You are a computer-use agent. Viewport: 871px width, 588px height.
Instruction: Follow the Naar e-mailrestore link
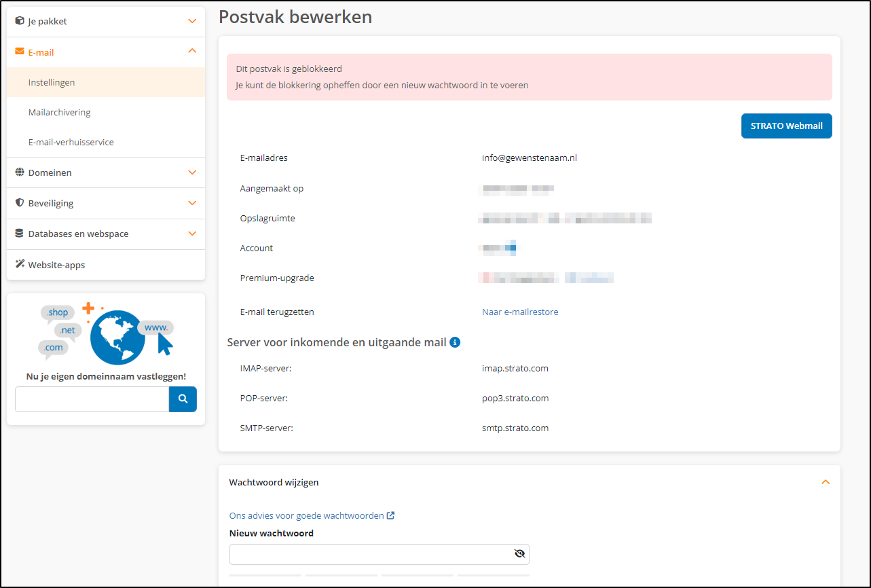coord(520,312)
